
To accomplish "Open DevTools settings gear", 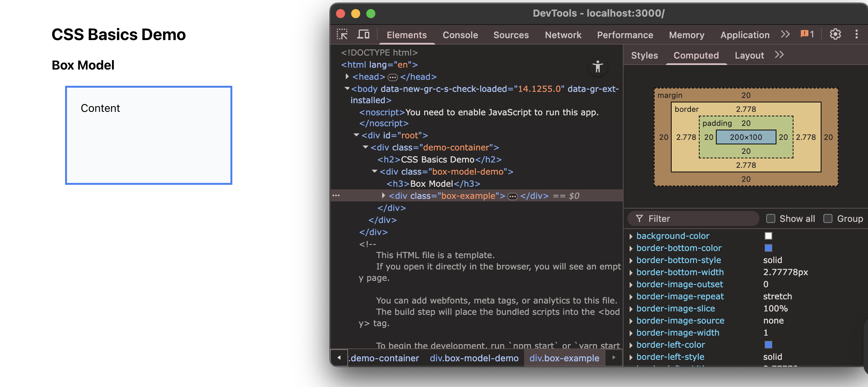I will tap(835, 34).
